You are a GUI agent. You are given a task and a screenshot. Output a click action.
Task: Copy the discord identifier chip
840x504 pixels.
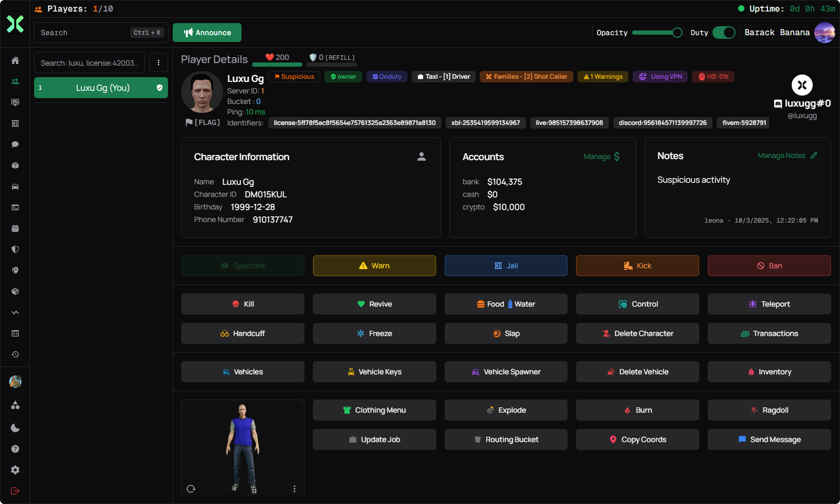(663, 123)
